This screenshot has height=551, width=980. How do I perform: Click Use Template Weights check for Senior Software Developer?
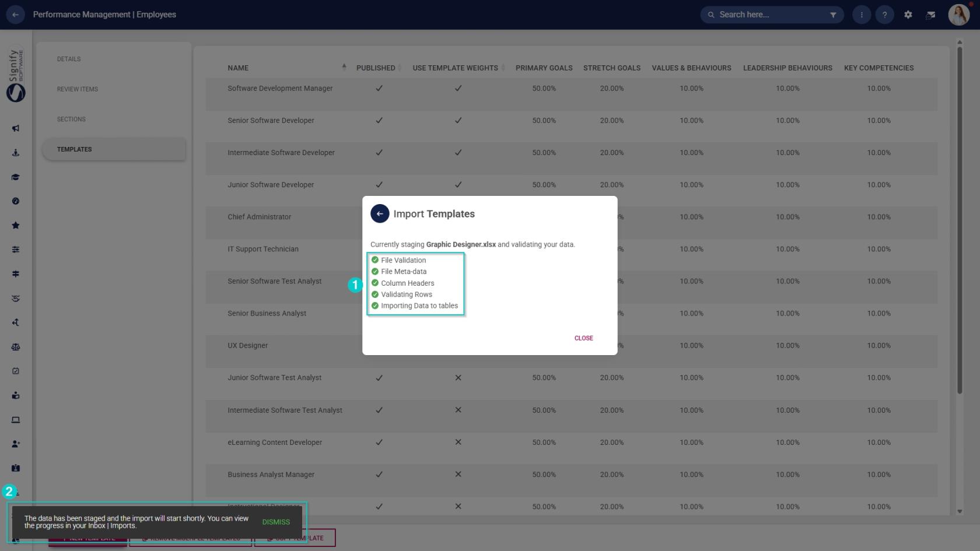coord(458,120)
